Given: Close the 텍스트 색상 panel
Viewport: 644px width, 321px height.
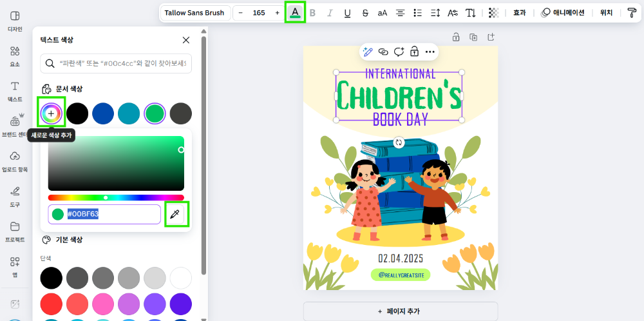Looking at the screenshot, I should (186, 40).
